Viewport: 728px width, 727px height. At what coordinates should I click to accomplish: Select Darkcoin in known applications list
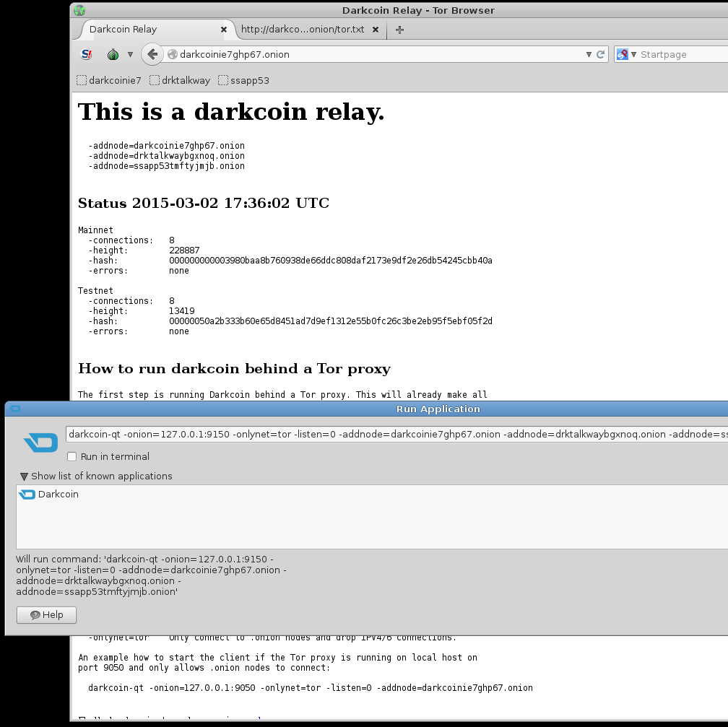point(49,494)
